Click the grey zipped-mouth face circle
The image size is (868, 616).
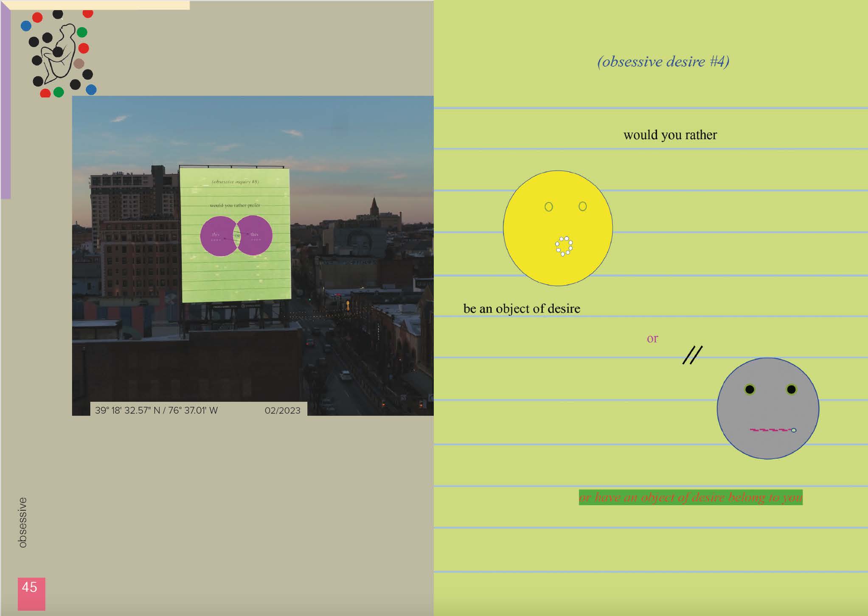click(x=767, y=409)
